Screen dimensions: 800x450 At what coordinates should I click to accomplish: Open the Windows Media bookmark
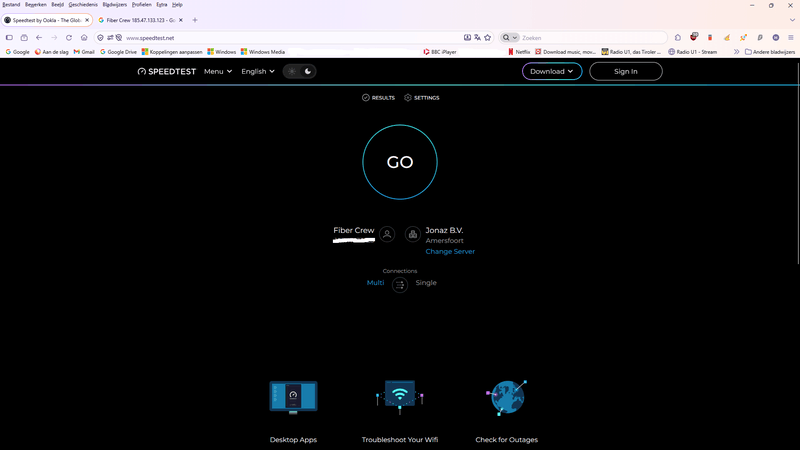263,52
